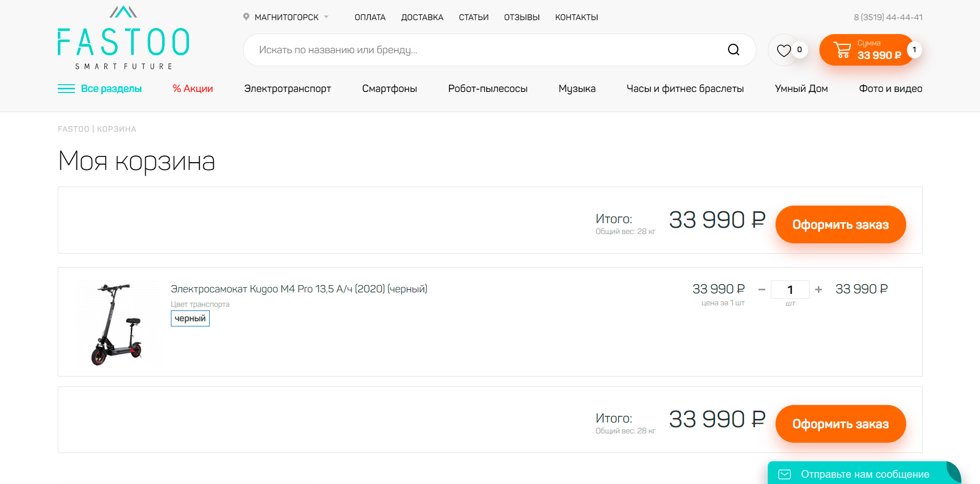Click the row total 33 990 ₽ after the plus sign
The width and height of the screenshot is (980, 484).
tap(861, 289)
